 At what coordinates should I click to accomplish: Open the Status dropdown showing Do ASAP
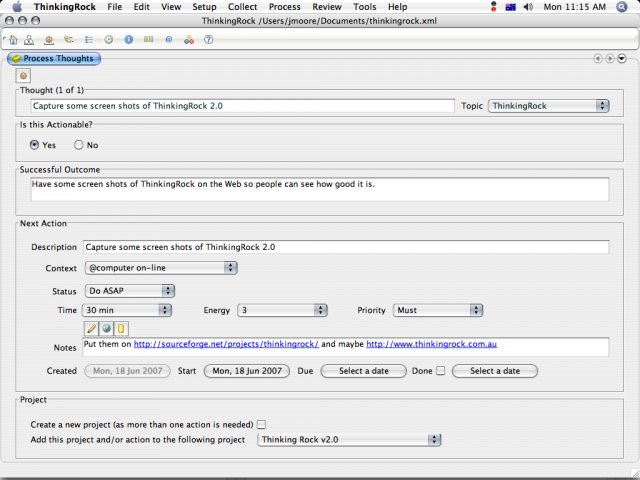click(129, 291)
